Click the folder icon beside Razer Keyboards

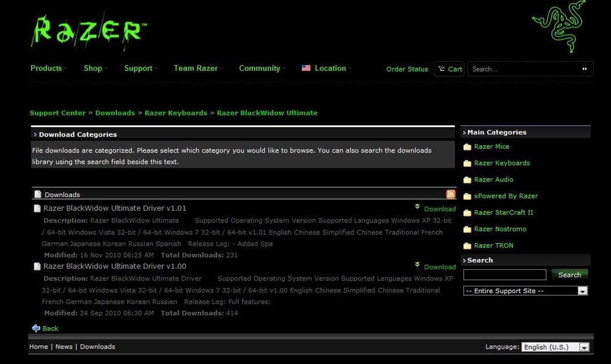coord(467,163)
